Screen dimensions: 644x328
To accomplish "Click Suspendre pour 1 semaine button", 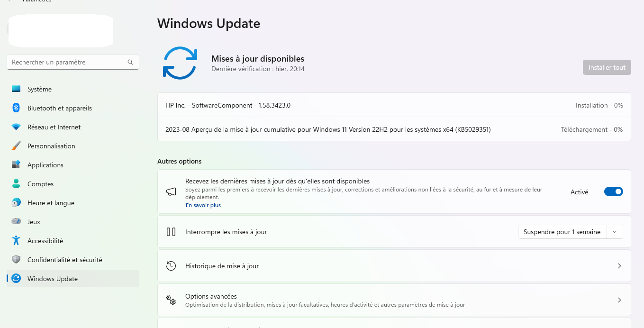I will pos(563,232).
